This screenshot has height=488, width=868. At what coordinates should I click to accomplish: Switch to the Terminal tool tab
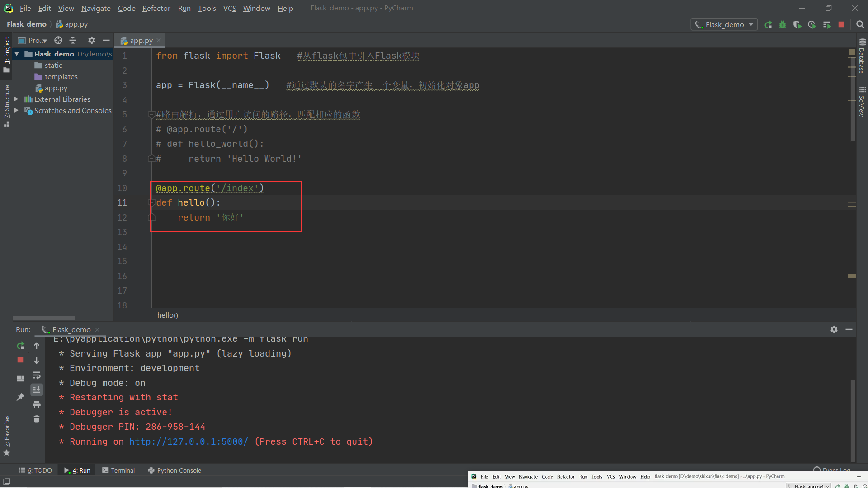point(118,470)
